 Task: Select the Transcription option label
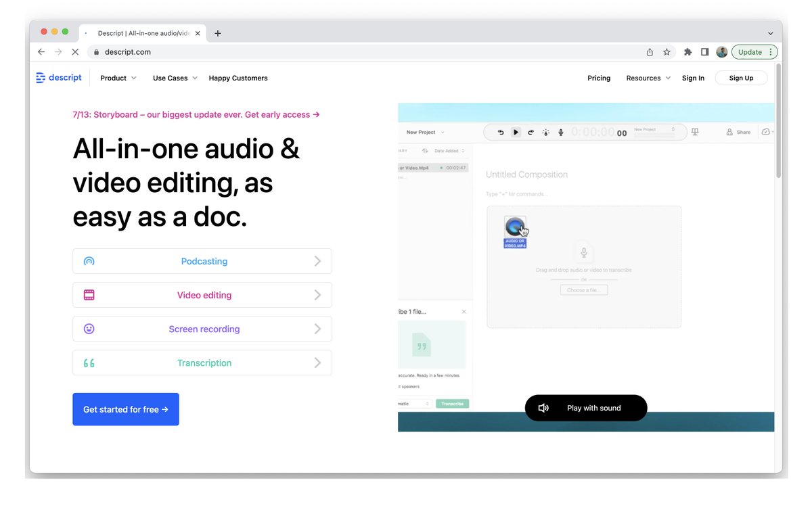click(204, 363)
